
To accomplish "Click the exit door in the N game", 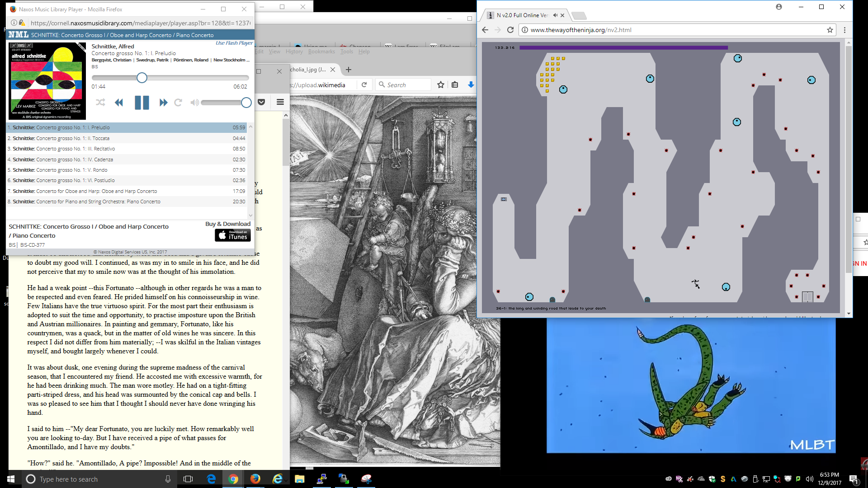I will [807, 297].
